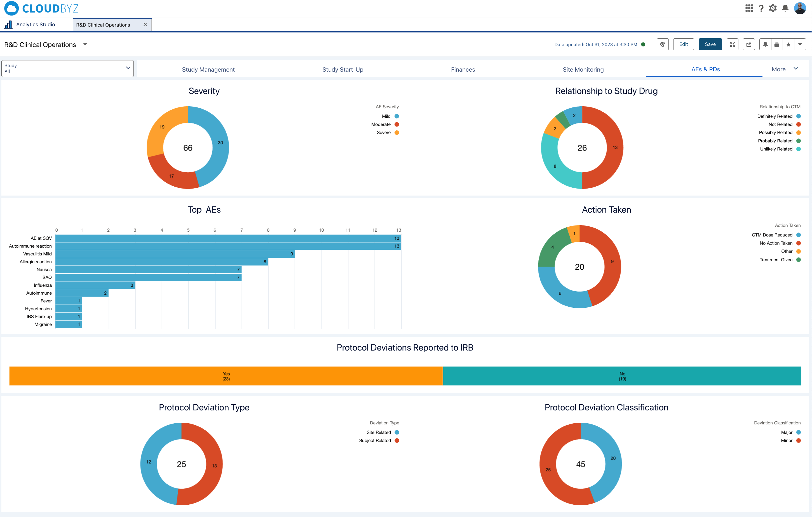812x517 pixels.
Task: Click the Not Related slice labeled 13
Action: pos(615,147)
